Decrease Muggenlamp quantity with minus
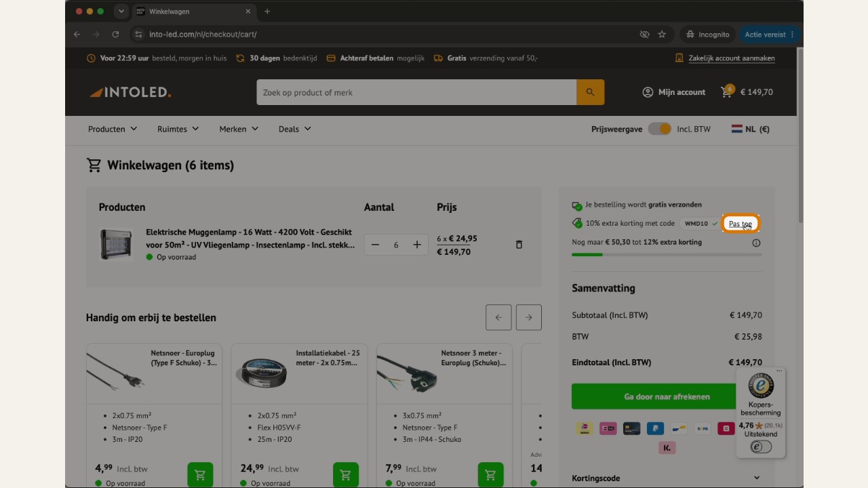 tap(375, 245)
